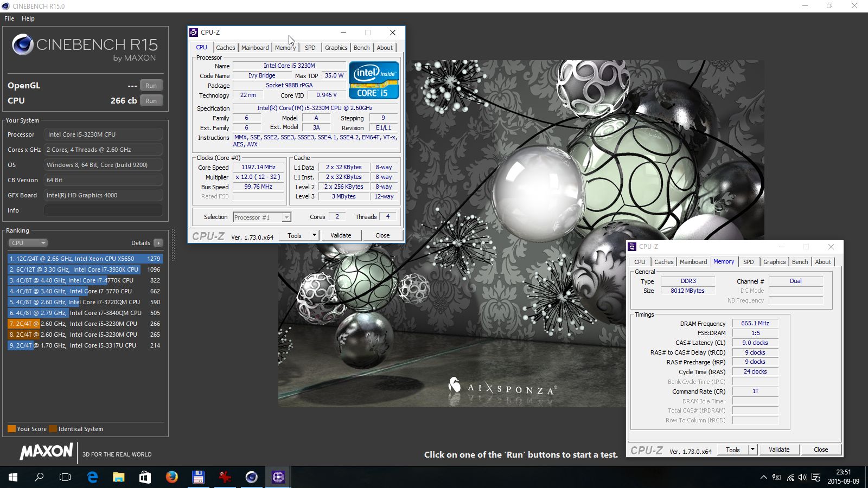Click the Info input field
This screenshot has height=488, width=868.
click(103, 210)
